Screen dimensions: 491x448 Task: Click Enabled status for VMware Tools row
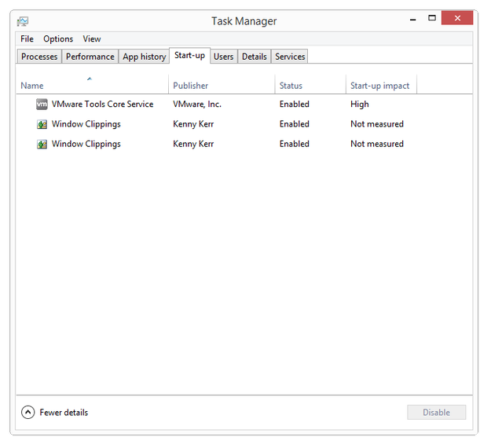[295, 105]
